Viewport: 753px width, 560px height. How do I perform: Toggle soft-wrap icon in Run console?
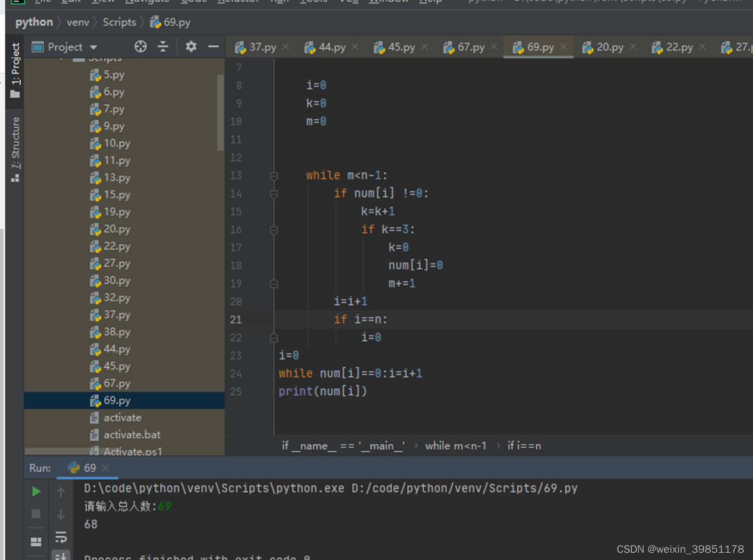coord(61,537)
